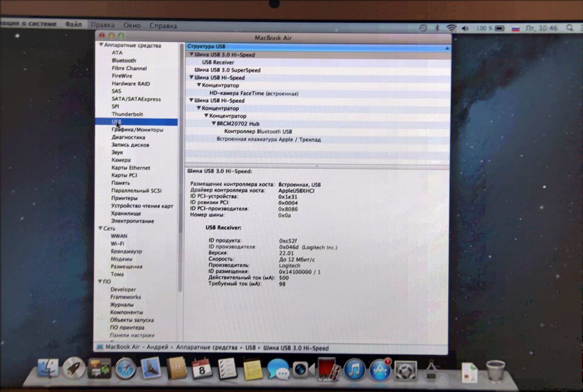Image resolution: width=583 pixels, height=392 pixels.
Task: Select Брандмауэр in the sidebar
Action: [127, 251]
